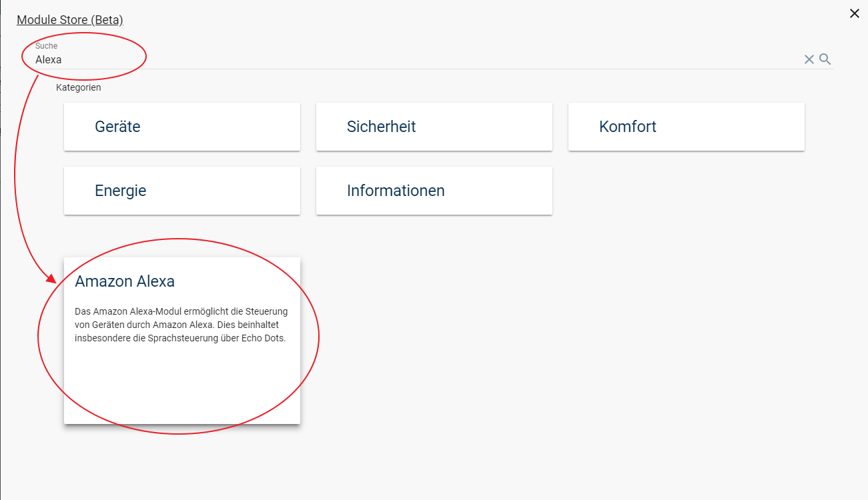868x500 pixels.
Task: Place cursor in typed 'Alexa' text
Action: [x=49, y=59]
